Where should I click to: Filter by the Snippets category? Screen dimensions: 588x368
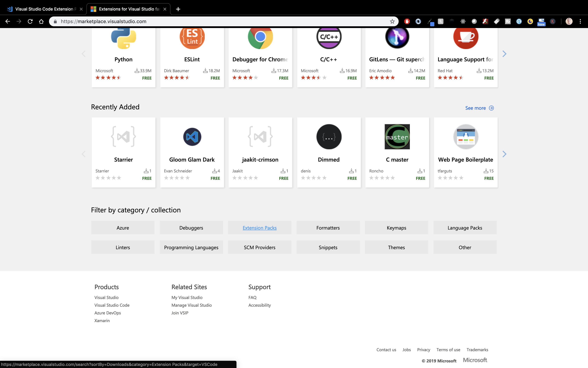click(x=328, y=247)
